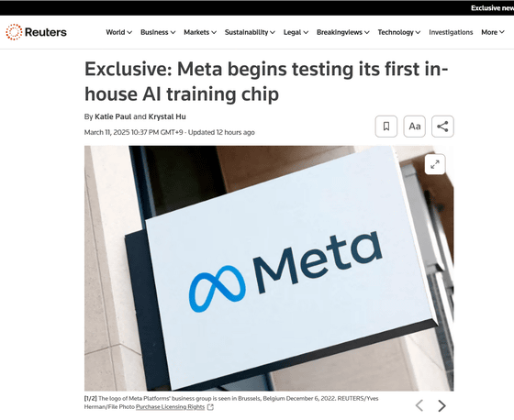Open the Aa text size options
The height and width of the screenshot is (420, 514).
coord(414,127)
